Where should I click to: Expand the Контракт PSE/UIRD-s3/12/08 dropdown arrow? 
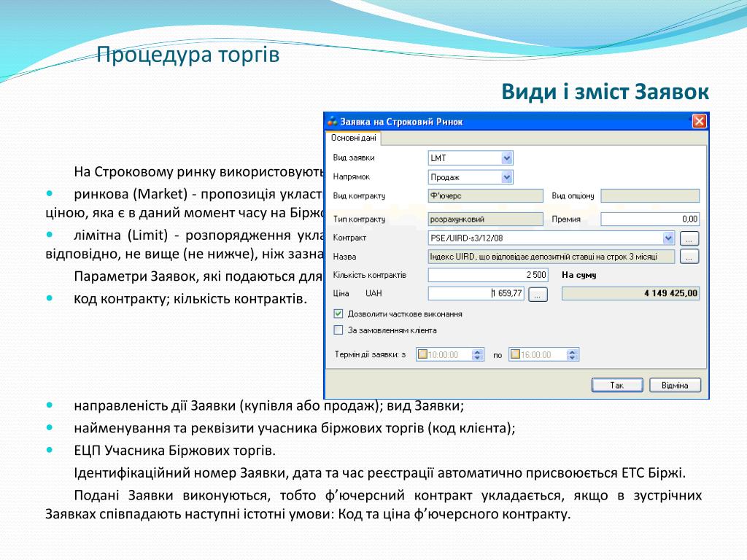[668, 238]
